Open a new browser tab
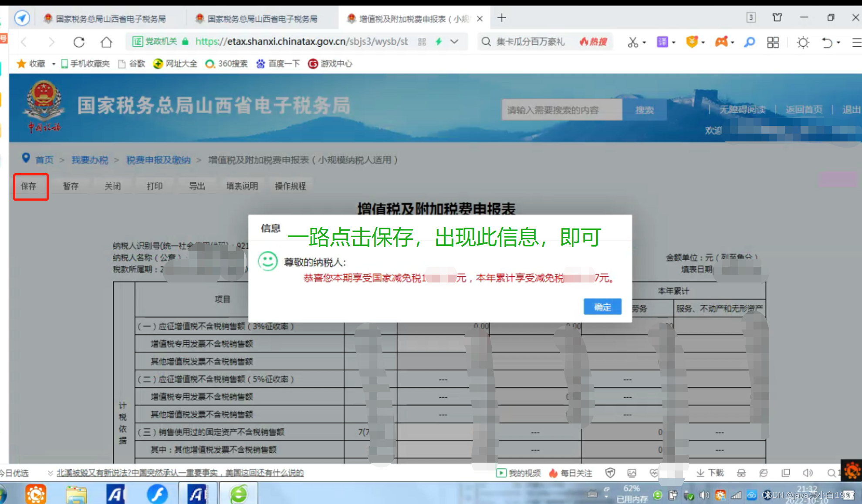Viewport: 862px width, 504px height. tap(502, 18)
